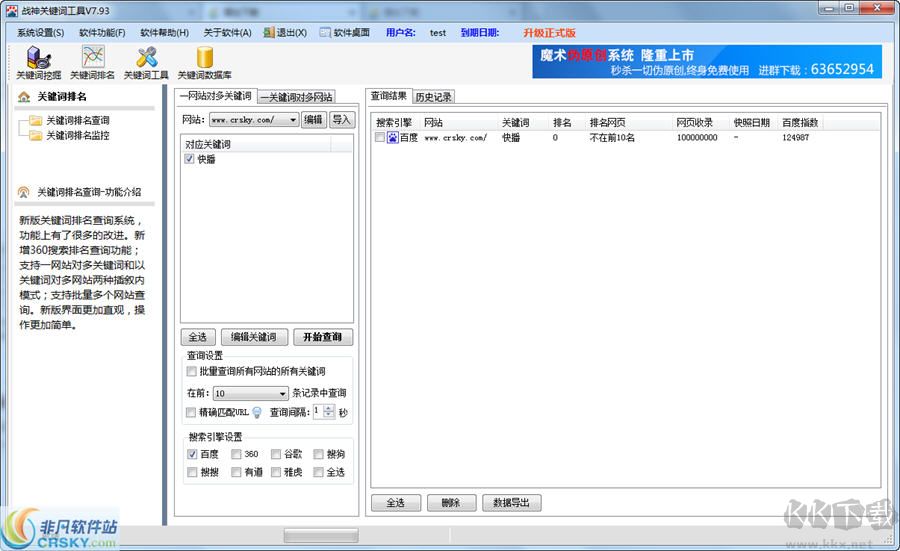
Task: Click the 升级正式版 upgrade link
Action: click(x=549, y=32)
